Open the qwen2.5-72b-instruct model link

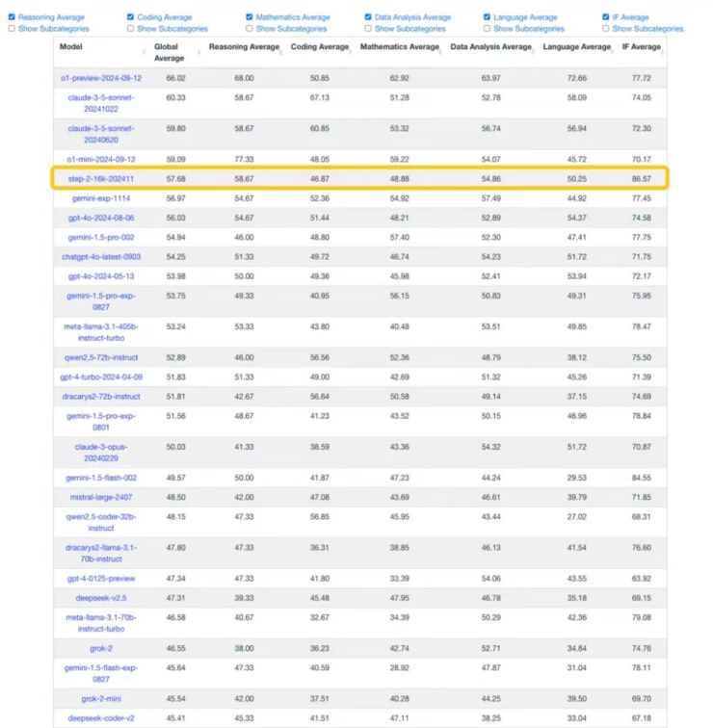tap(100, 357)
